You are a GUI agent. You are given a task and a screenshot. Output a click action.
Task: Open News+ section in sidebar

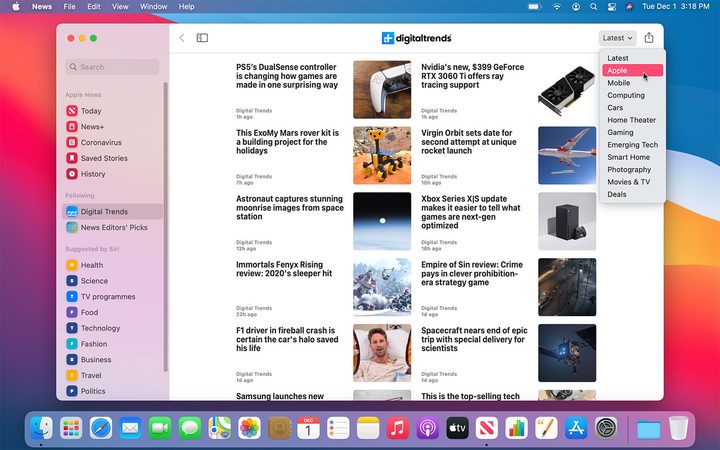click(x=113, y=126)
